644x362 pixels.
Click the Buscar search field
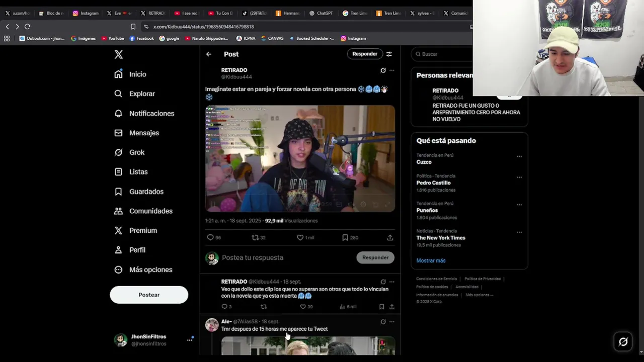[x=443, y=54]
